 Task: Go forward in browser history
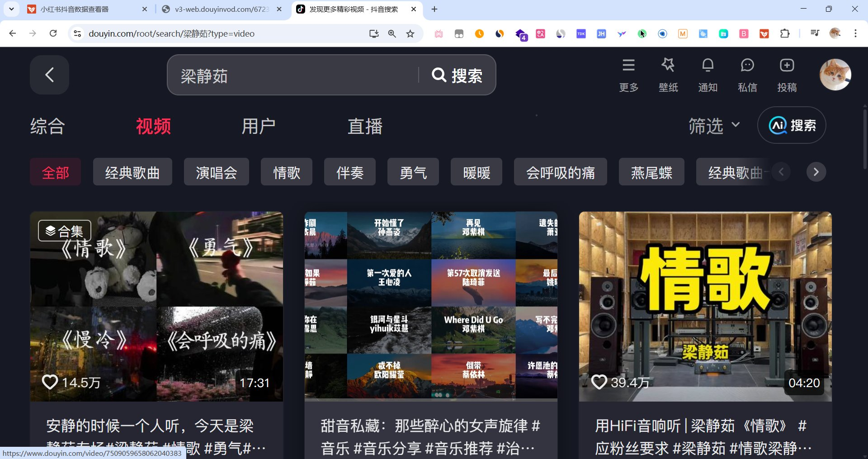pos(33,33)
